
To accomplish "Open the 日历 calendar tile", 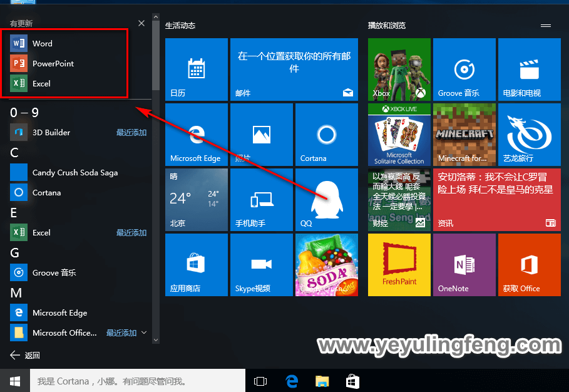I will pyautogui.click(x=197, y=70).
